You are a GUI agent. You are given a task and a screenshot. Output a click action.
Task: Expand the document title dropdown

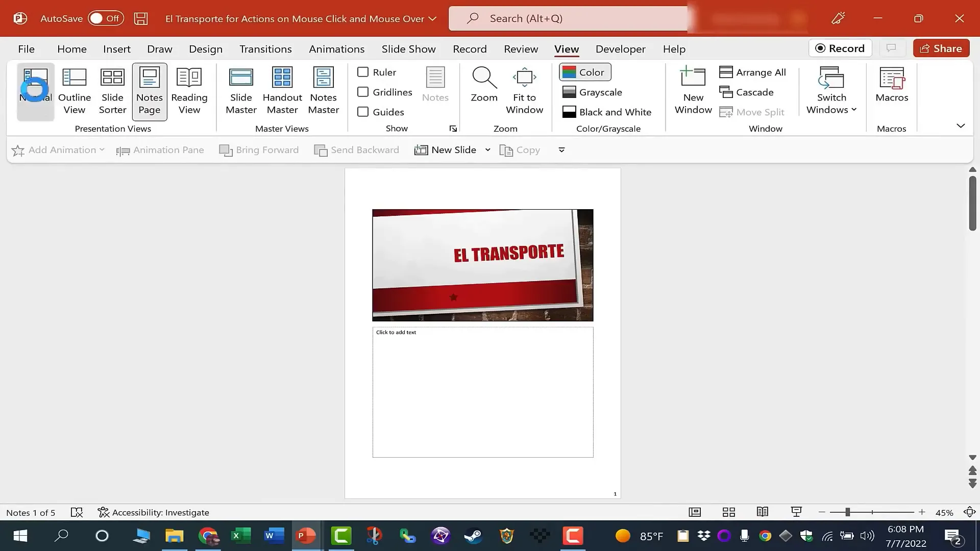pos(432,19)
